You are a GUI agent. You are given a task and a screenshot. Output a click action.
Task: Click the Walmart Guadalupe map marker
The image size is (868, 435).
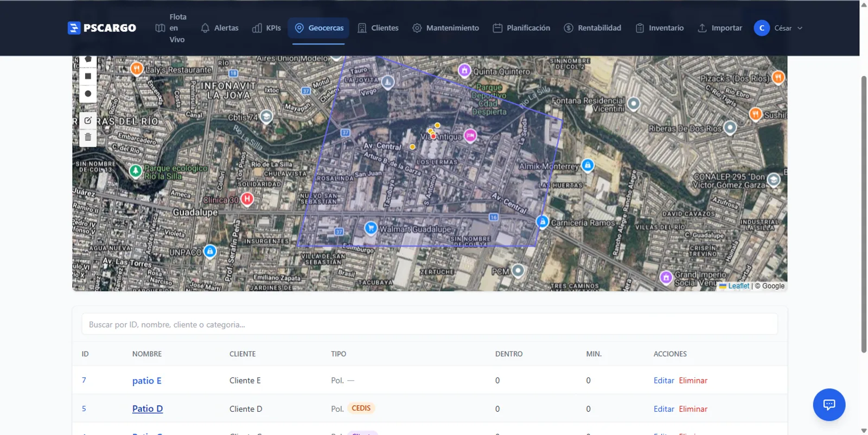coord(371,228)
